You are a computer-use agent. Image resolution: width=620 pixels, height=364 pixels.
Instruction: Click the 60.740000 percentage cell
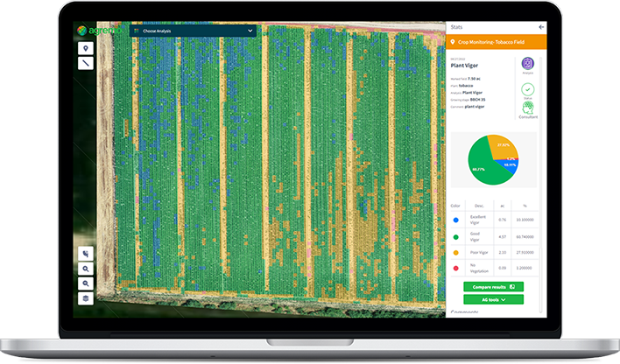tap(525, 237)
